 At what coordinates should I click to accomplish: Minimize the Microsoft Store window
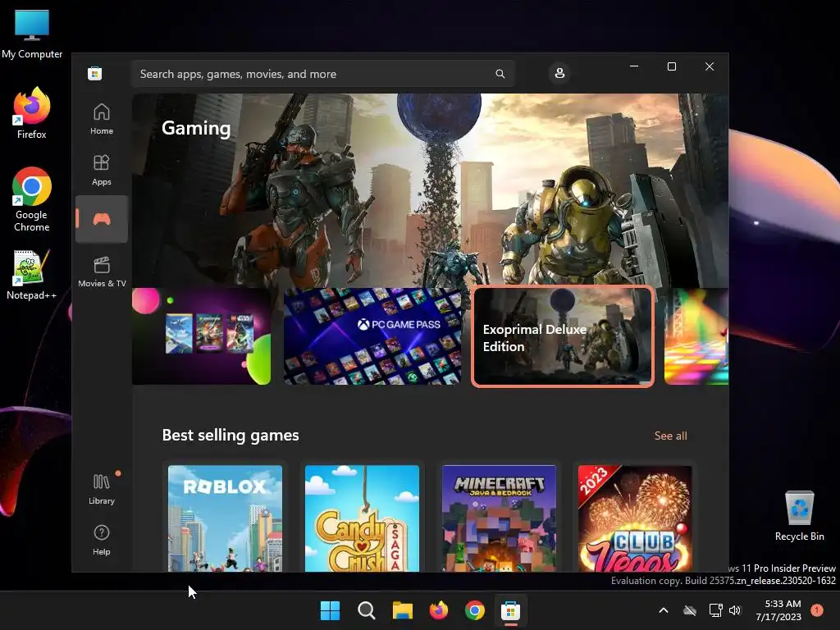pos(634,66)
